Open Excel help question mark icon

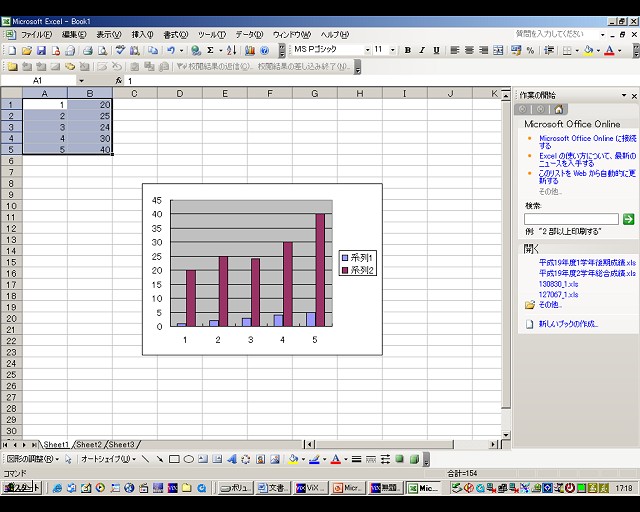pyautogui.click(x=264, y=51)
